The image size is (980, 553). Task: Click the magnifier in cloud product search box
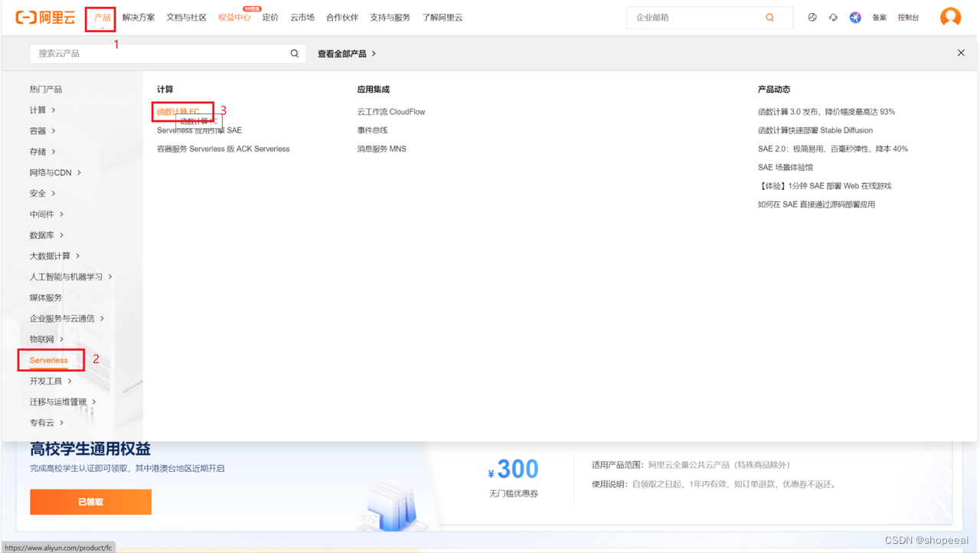coord(295,54)
